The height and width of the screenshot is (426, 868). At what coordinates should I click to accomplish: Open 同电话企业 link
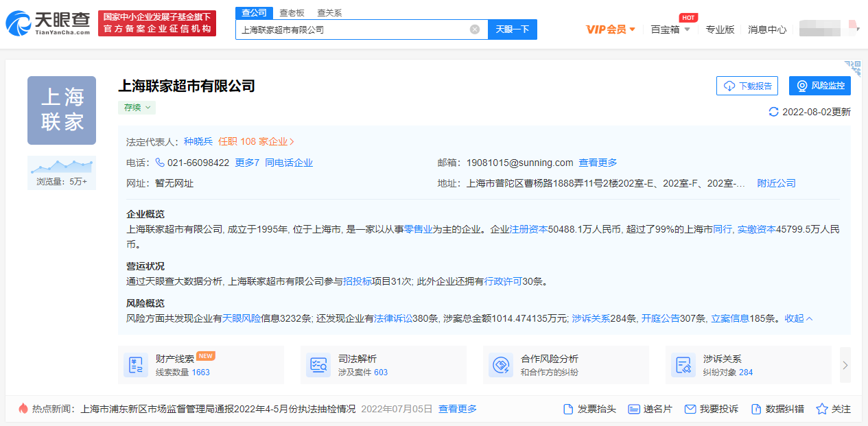289,163
